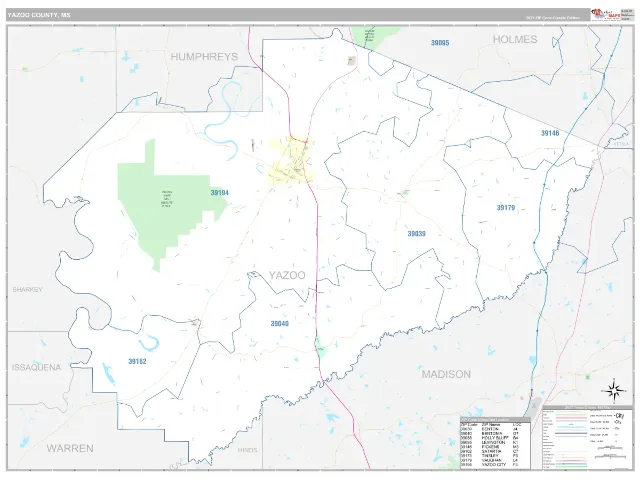
Task: Click the scale bar in the legend
Action: pos(611,454)
